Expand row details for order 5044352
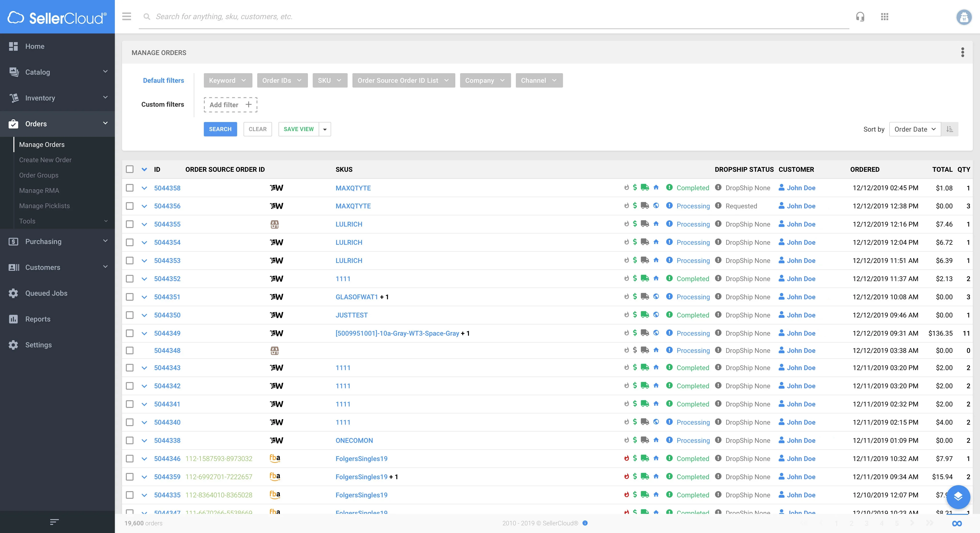980x533 pixels. click(x=144, y=279)
